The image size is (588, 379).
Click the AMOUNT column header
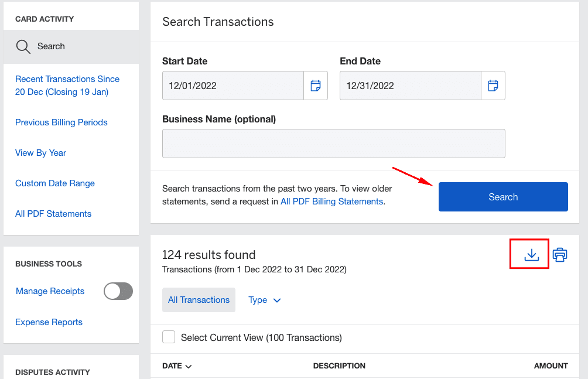(x=551, y=366)
